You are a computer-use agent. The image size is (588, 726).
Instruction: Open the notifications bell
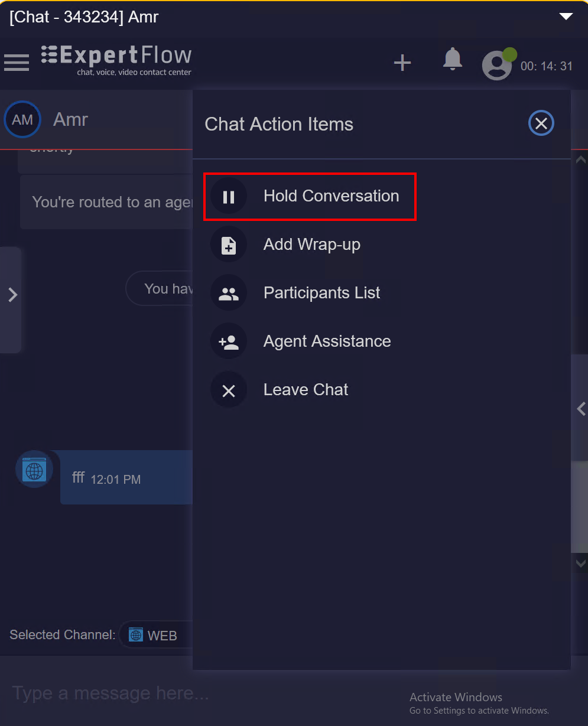tap(452, 60)
